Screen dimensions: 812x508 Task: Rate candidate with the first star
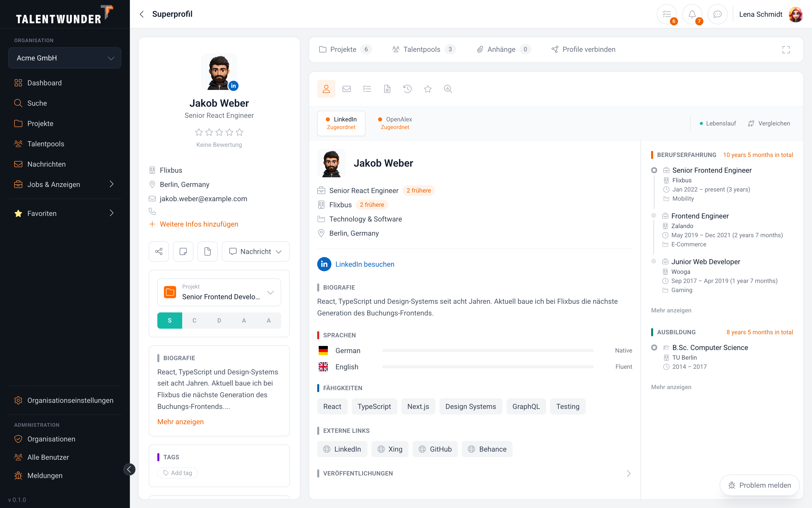point(199,132)
